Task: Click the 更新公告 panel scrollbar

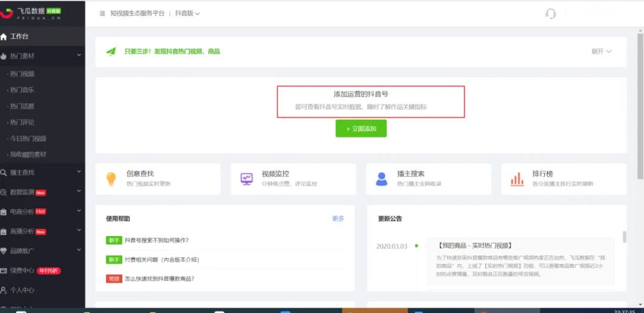Action: coord(624,237)
